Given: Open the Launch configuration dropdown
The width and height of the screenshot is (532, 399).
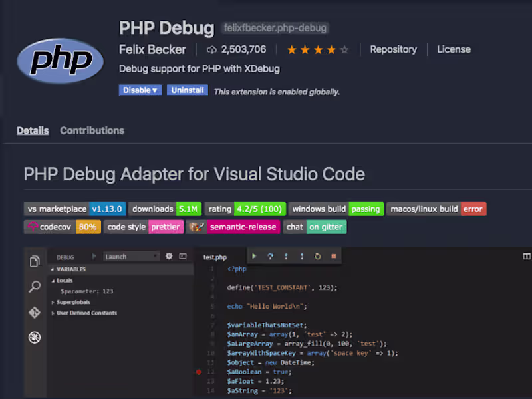Looking at the screenshot, I should 131,255.
